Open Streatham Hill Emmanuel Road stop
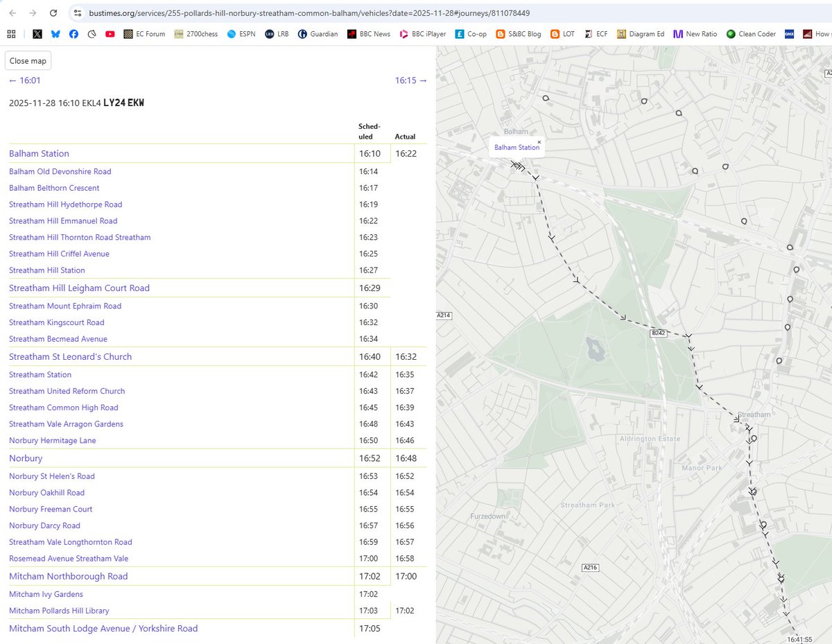Image resolution: width=832 pixels, height=644 pixels. [63, 221]
